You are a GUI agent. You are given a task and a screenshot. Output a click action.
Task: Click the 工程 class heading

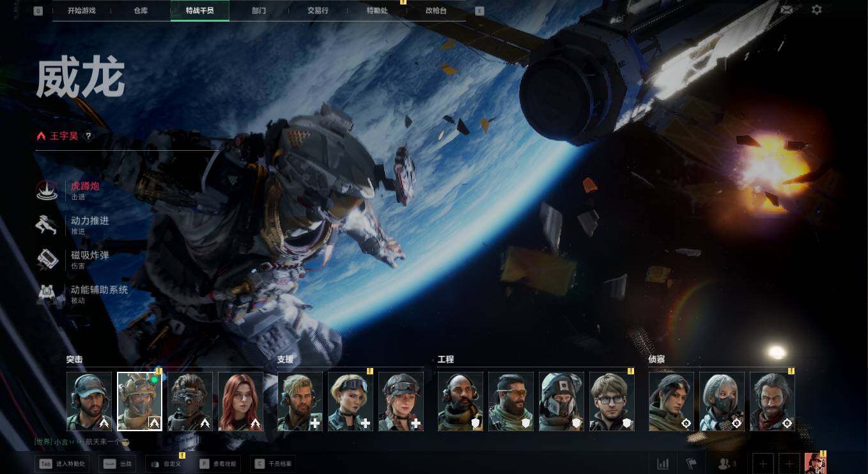pyautogui.click(x=446, y=360)
